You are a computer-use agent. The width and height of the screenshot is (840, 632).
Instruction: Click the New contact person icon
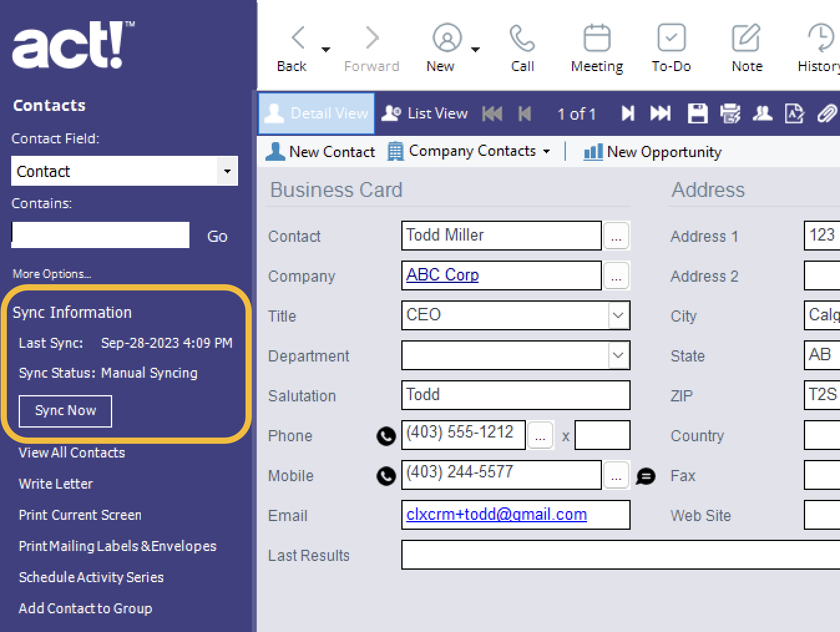click(x=447, y=37)
